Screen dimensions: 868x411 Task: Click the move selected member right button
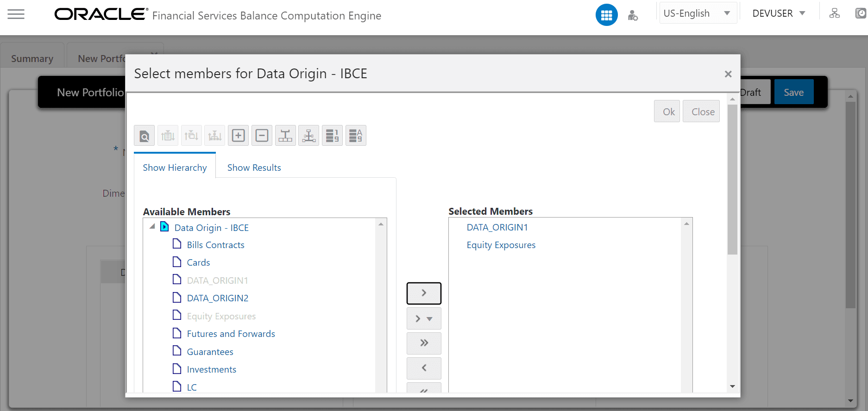pyautogui.click(x=424, y=293)
